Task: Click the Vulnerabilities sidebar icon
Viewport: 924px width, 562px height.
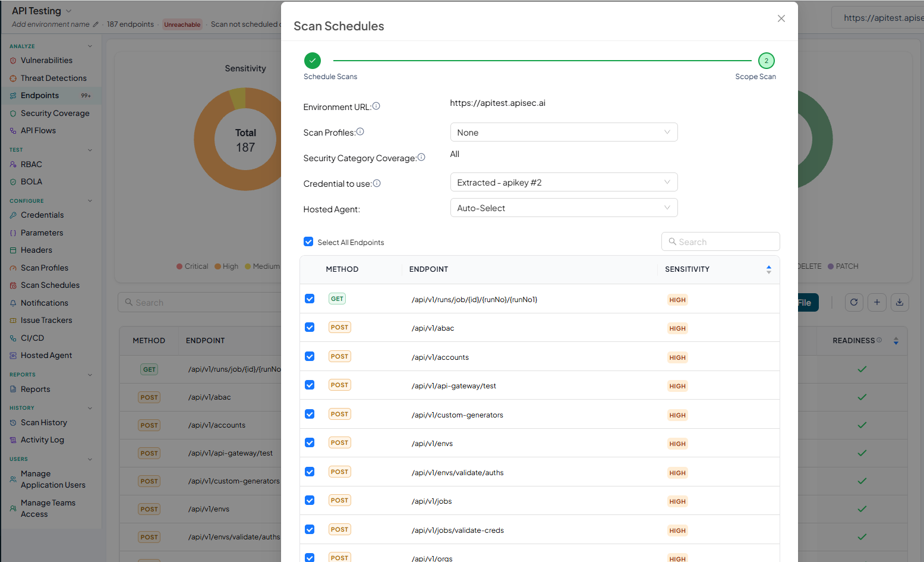Action: pos(13,61)
